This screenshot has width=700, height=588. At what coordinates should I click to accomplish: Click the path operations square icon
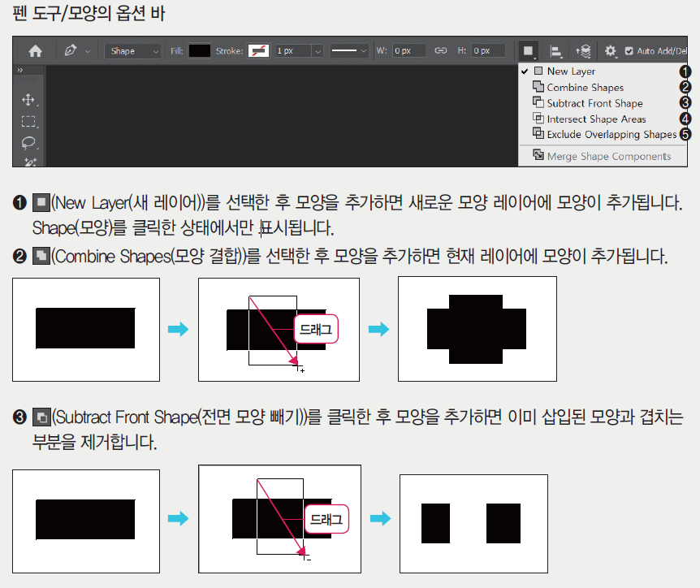click(529, 50)
